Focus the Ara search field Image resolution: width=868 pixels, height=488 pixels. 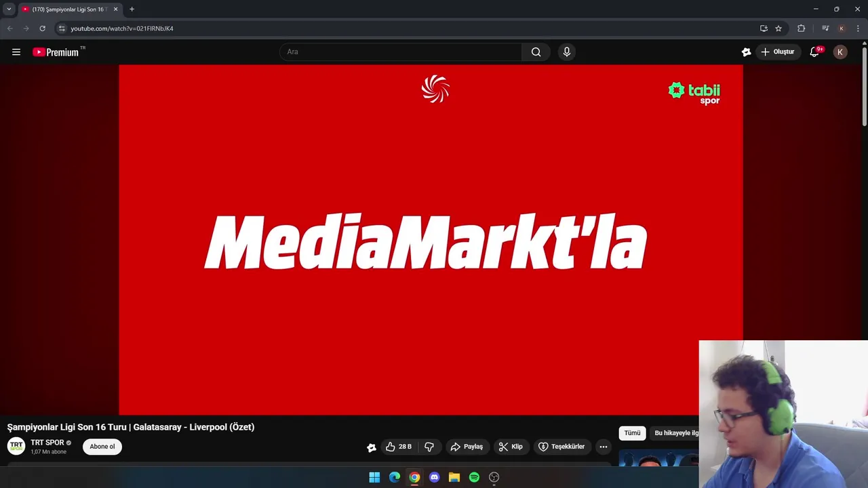(401, 52)
